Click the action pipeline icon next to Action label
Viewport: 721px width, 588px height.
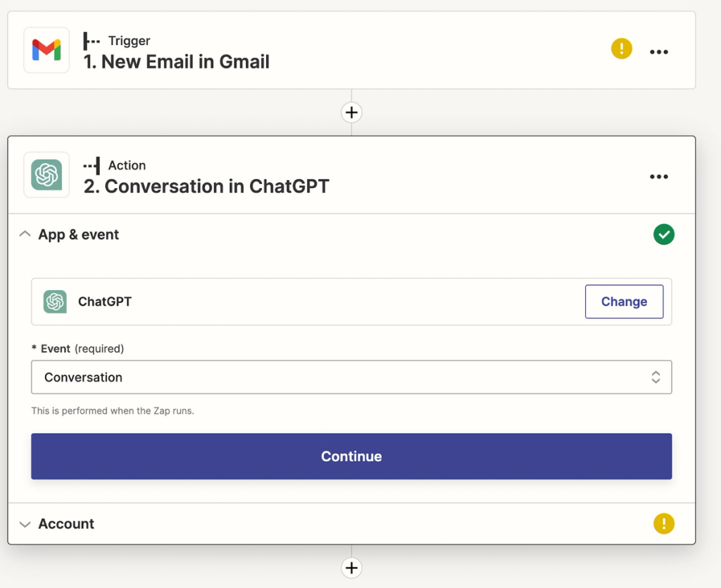[92, 165]
